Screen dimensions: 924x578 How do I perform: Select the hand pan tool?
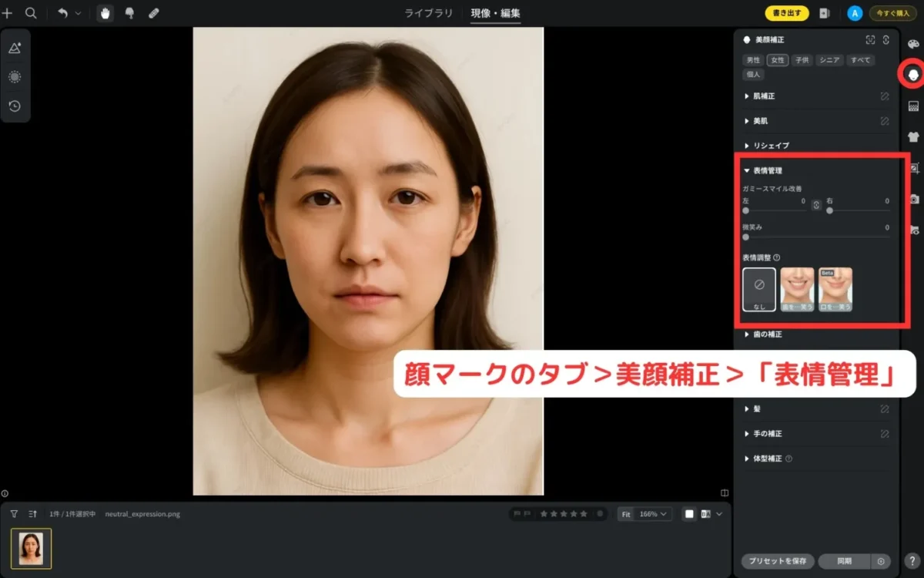tap(105, 13)
